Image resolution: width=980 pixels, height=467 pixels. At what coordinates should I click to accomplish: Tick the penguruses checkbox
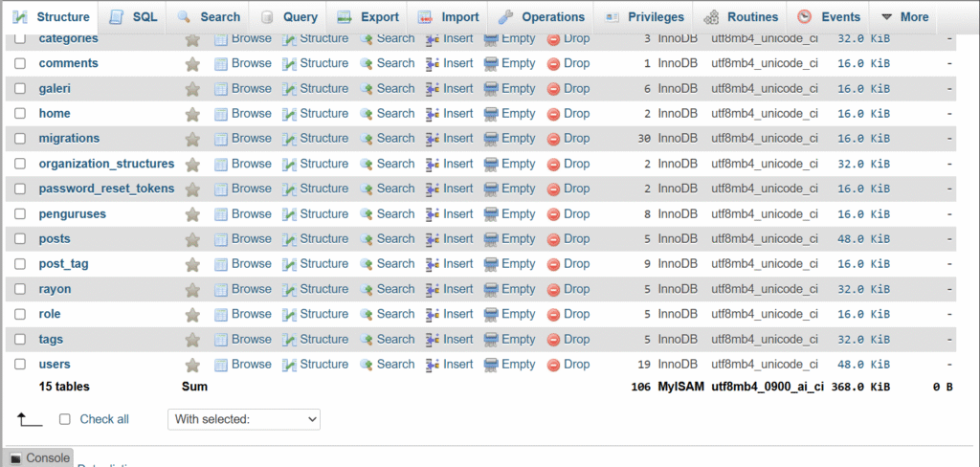pos(20,213)
